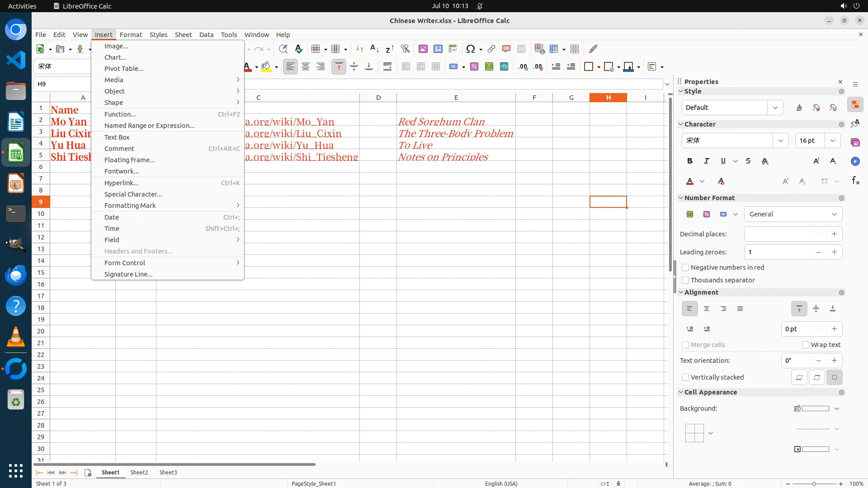Screen dimensions: 868x488
Task: Select Pivot Table... menu entry
Action: tap(124, 69)
